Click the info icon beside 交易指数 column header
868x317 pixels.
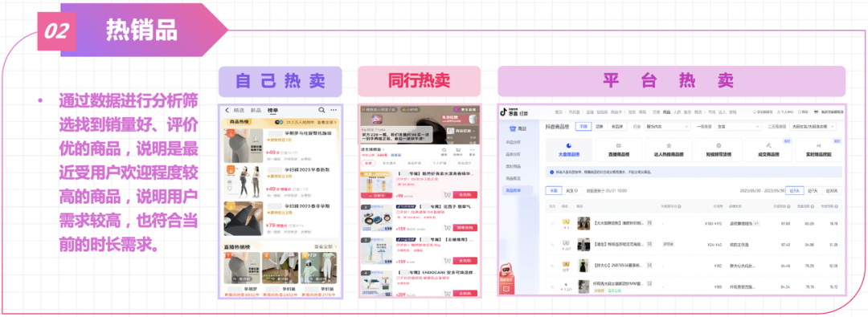coord(789,206)
